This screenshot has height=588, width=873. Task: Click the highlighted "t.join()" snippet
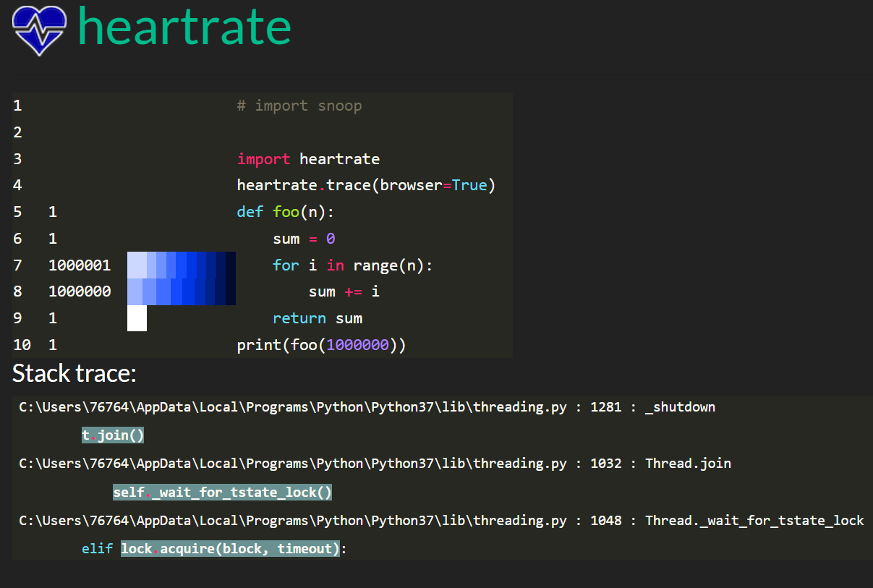pyautogui.click(x=113, y=435)
